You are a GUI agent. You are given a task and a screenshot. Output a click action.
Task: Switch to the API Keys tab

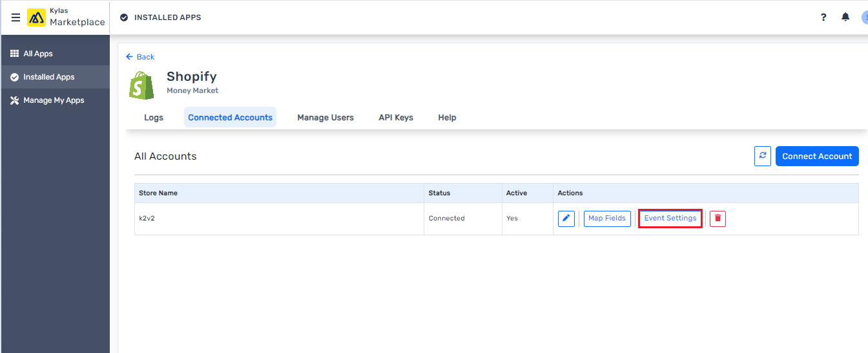click(396, 118)
